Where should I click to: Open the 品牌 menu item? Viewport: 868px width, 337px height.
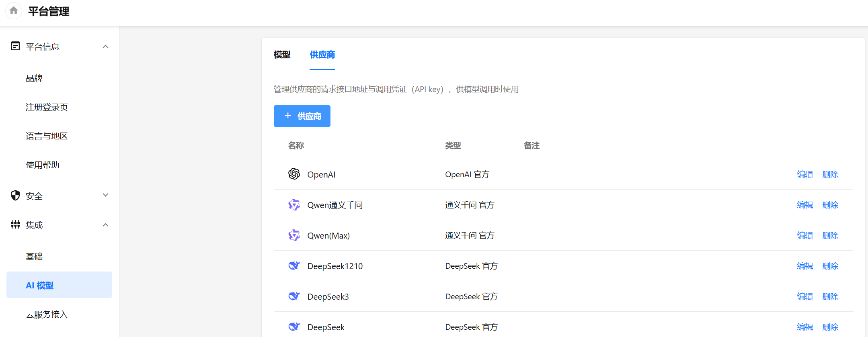34,78
